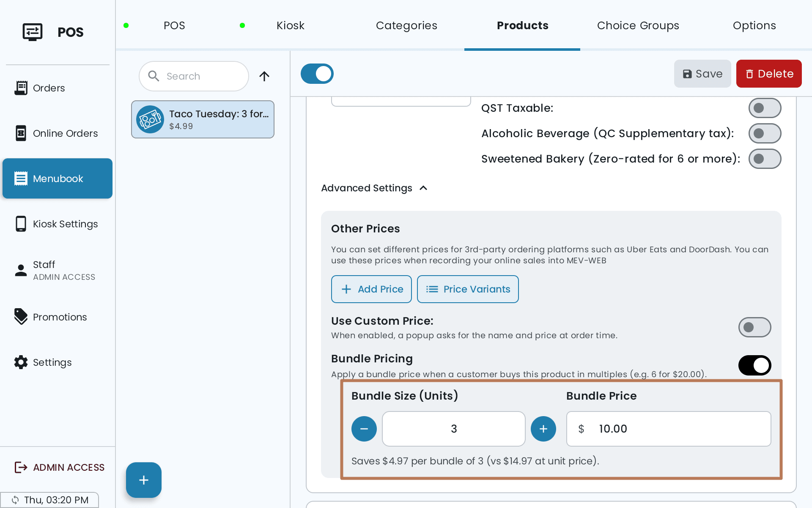This screenshot has height=508, width=812.
Task: Click the Taco Tuesday product icon
Action: coord(150,119)
